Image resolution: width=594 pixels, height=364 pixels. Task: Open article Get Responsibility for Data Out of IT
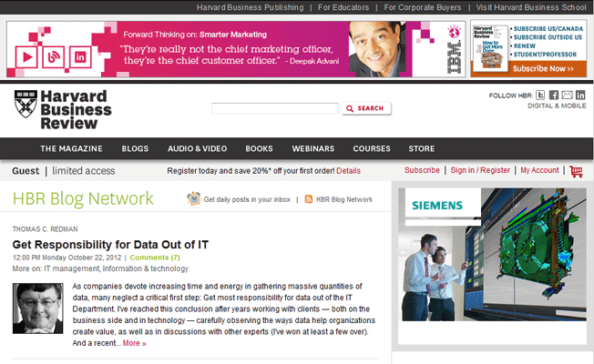[x=110, y=245]
